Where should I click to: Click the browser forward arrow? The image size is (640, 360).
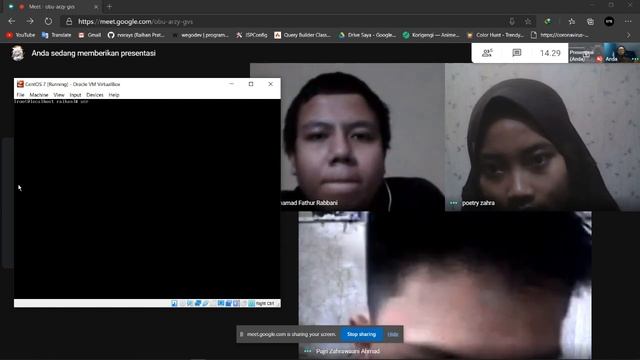[30, 21]
